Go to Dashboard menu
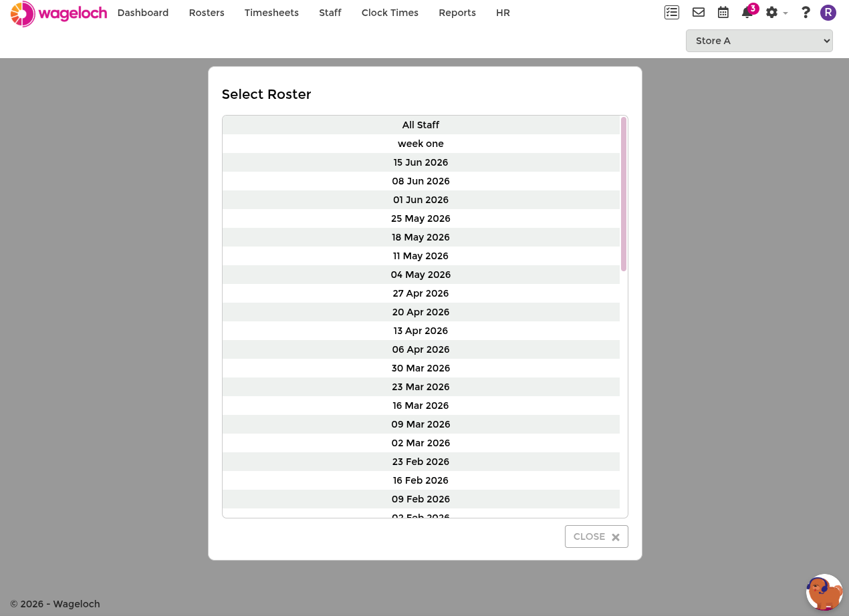The height and width of the screenshot is (616, 849). click(x=143, y=13)
